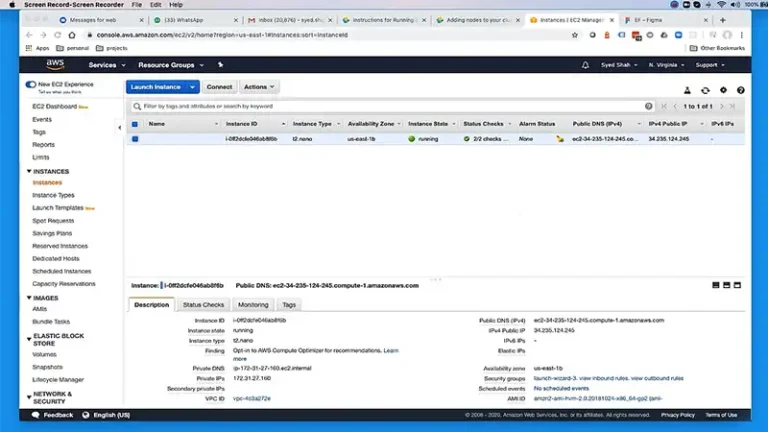Open the Support dropdown
This screenshot has width=768, height=432.
coord(710,65)
